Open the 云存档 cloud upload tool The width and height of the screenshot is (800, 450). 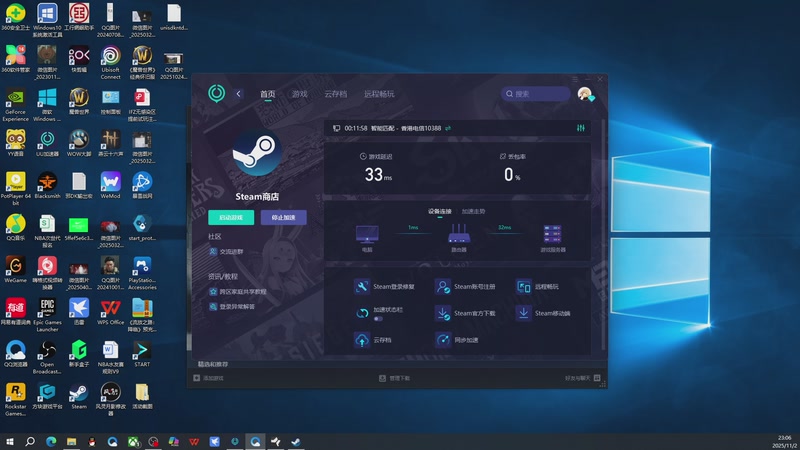[372, 340]
